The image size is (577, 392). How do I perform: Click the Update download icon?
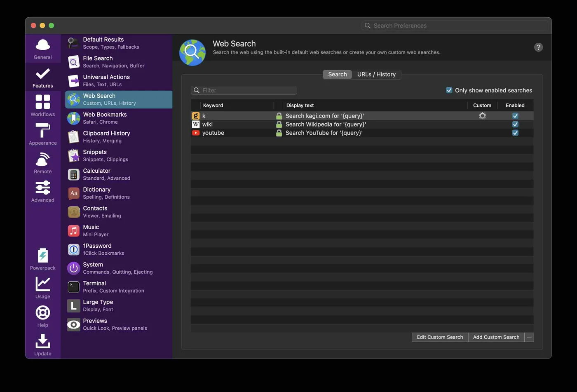point(43,342)
